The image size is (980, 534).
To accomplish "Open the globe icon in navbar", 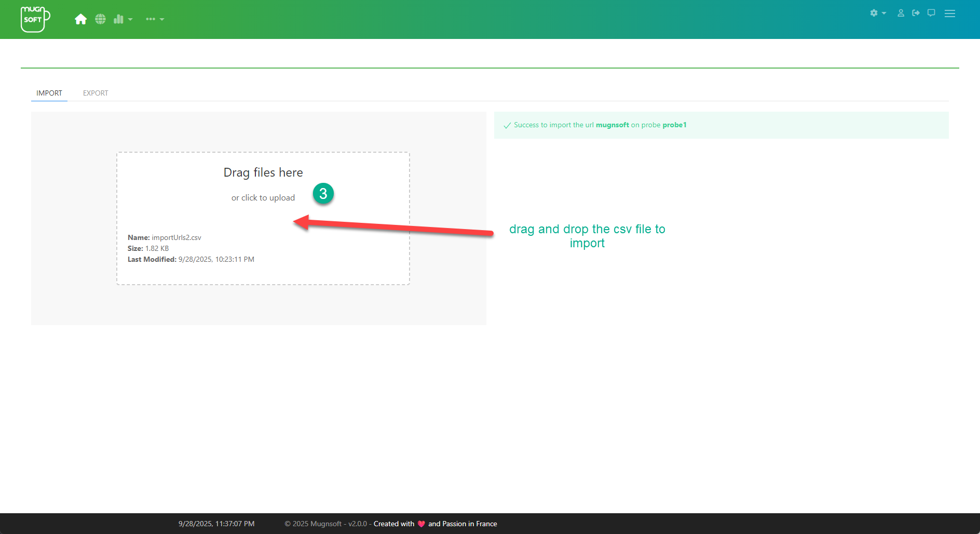I will click(100, 19).
